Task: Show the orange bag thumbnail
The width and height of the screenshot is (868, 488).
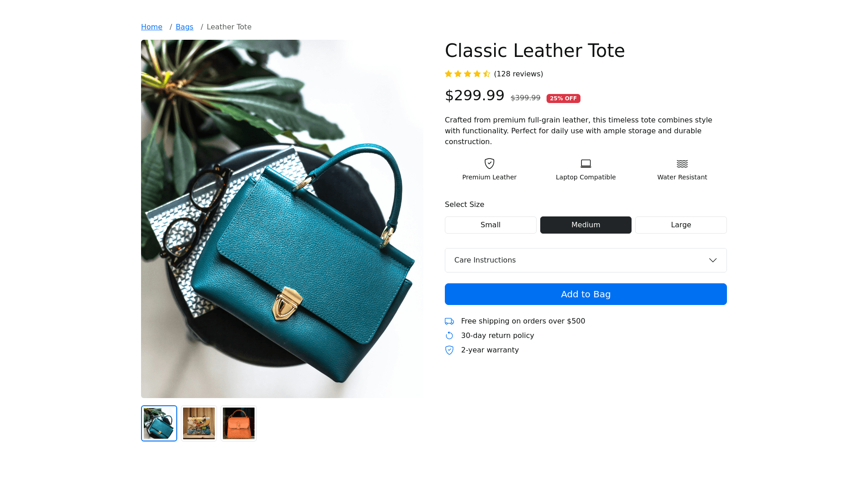Action: [239, 423]
